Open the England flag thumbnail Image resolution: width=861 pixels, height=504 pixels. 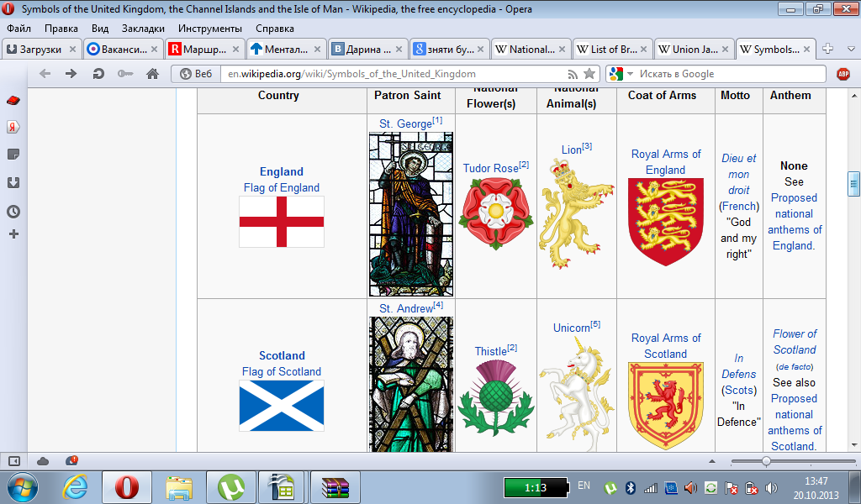[x=282, y=222]
